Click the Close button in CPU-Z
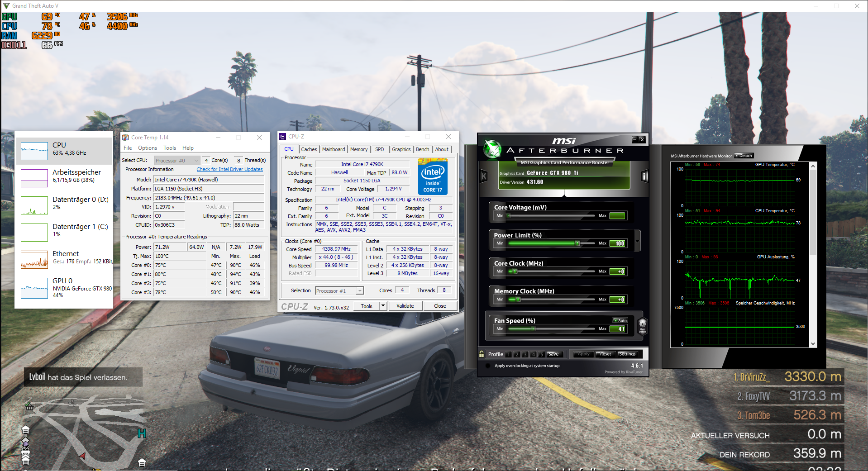This screenshot has height=471, width=868. [x=440, y=306]
